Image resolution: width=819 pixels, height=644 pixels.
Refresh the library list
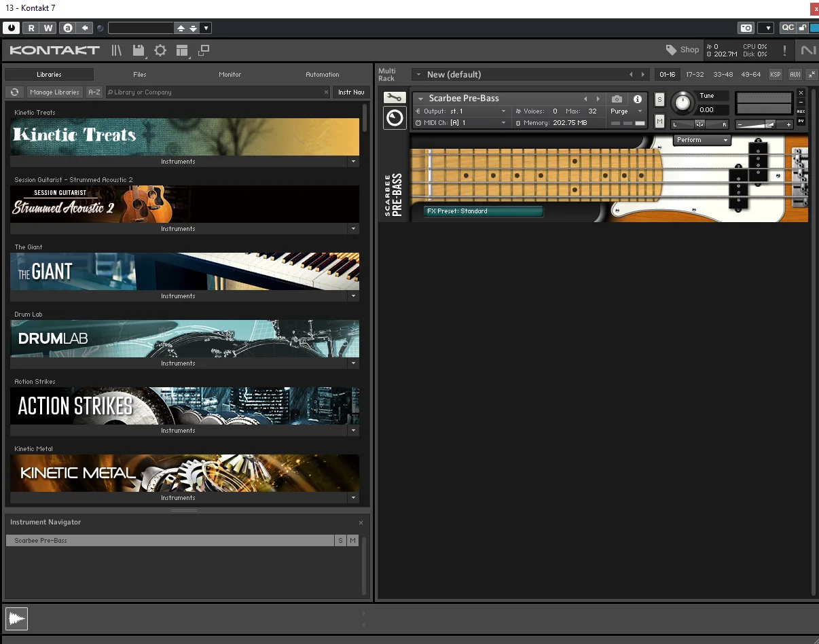[14, 92]
